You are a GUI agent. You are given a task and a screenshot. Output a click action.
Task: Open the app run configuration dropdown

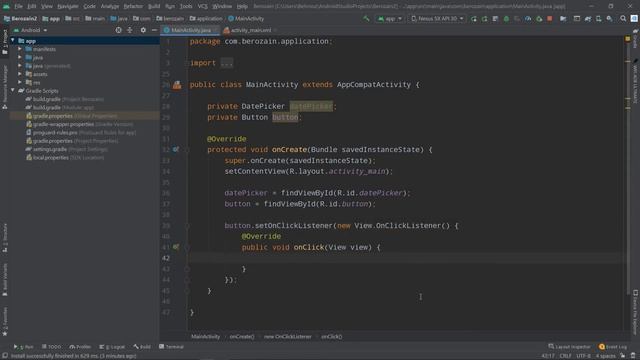click(390, 19)
